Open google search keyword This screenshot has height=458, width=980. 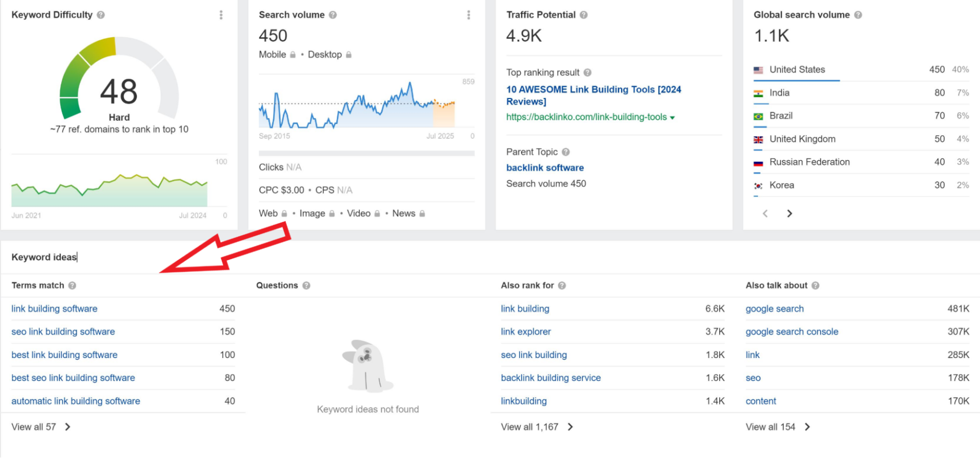(x=775, y=308)
